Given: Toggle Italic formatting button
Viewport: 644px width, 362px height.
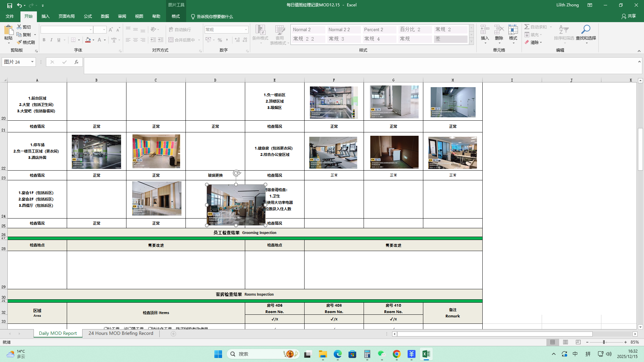Looking at the screenshot, I should point(51,40).
